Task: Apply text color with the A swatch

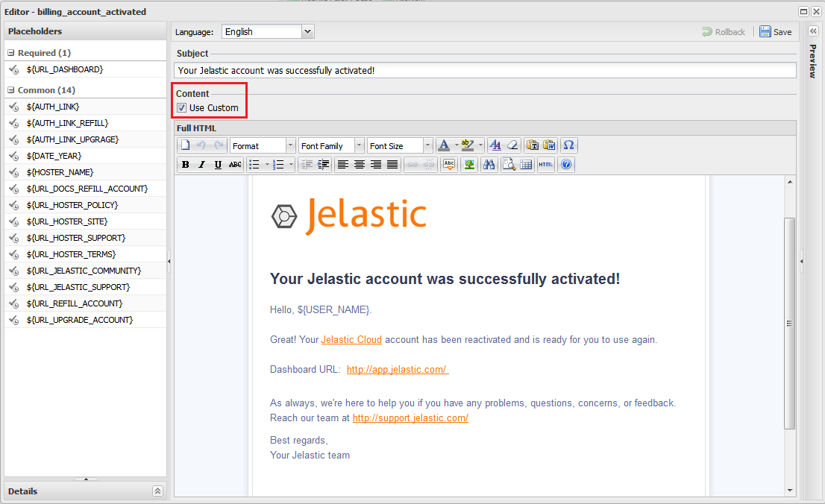Action: (x=444, y=145)
